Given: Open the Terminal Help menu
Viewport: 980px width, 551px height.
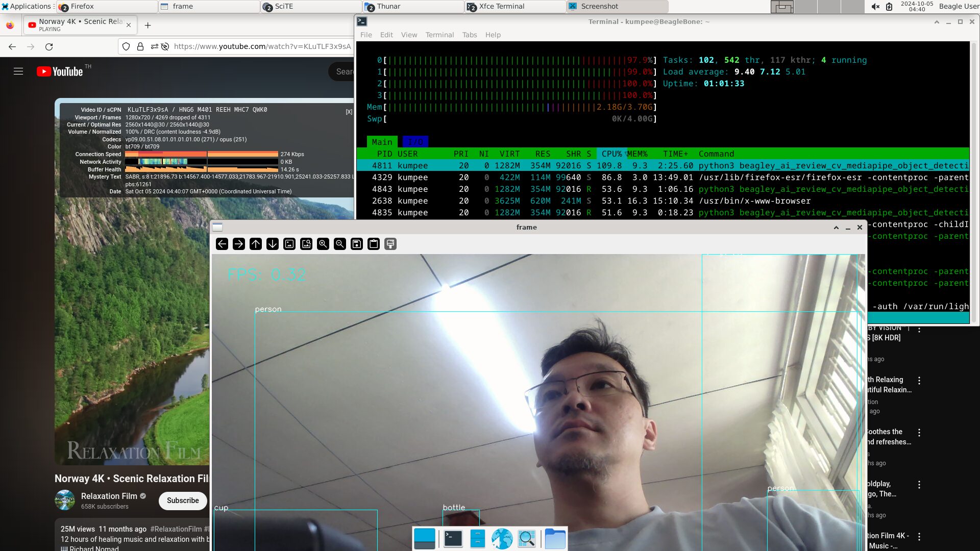Looking at the screenshot, I should 493,35.
